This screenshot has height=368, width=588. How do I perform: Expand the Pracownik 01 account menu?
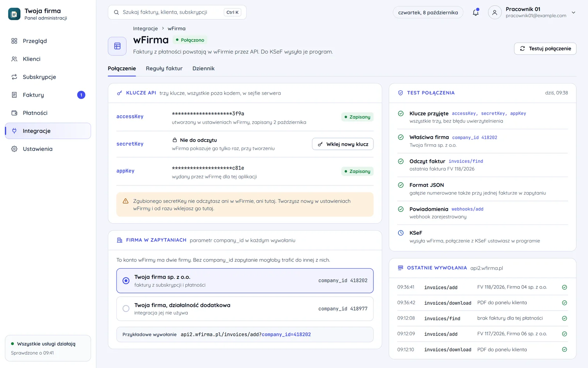(x=573, y=13)
